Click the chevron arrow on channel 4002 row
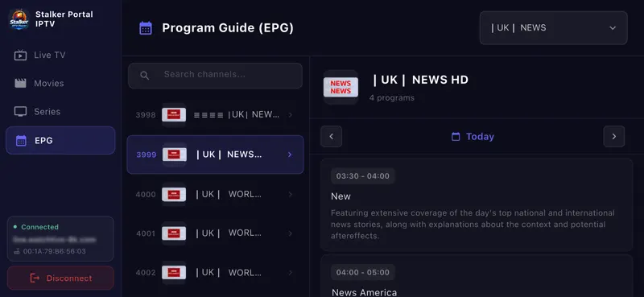 [x=291, y=272]
